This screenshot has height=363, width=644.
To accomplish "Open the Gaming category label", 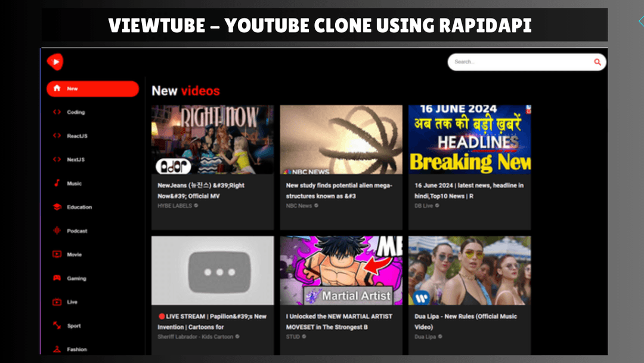I will 76,278.
